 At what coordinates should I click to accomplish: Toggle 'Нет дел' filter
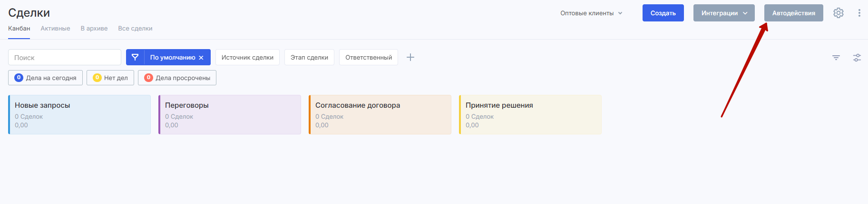click(110, 78)
